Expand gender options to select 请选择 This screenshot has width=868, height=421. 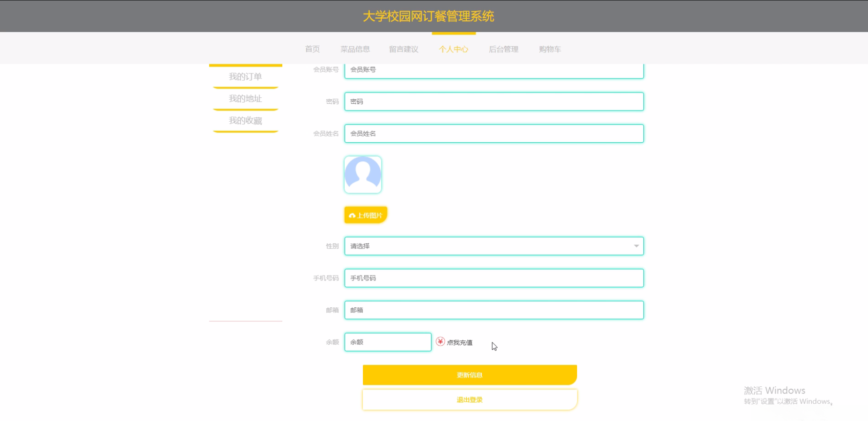point(494,246)
